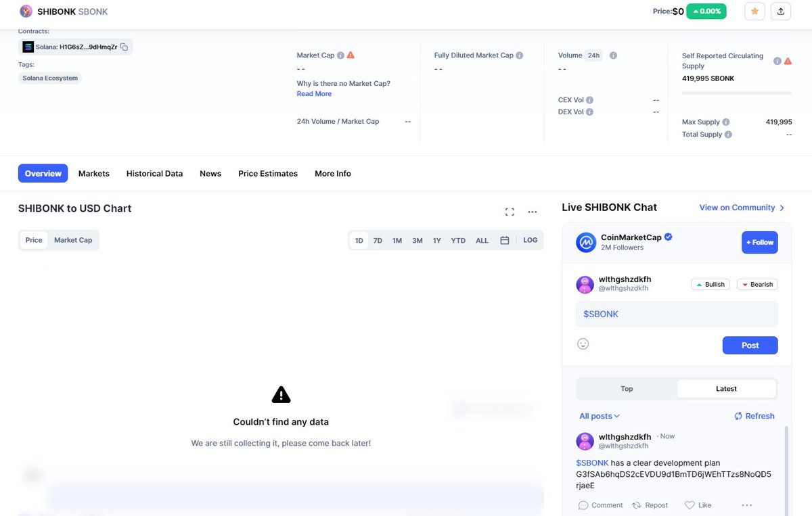Toggle chart to Price view

(x=34, y=240)
